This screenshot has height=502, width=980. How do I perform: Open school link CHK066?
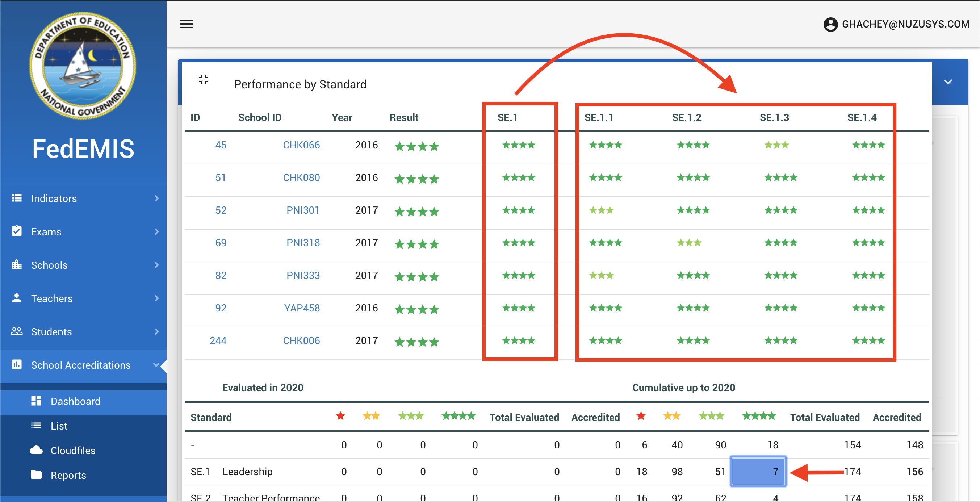(301, 145)
